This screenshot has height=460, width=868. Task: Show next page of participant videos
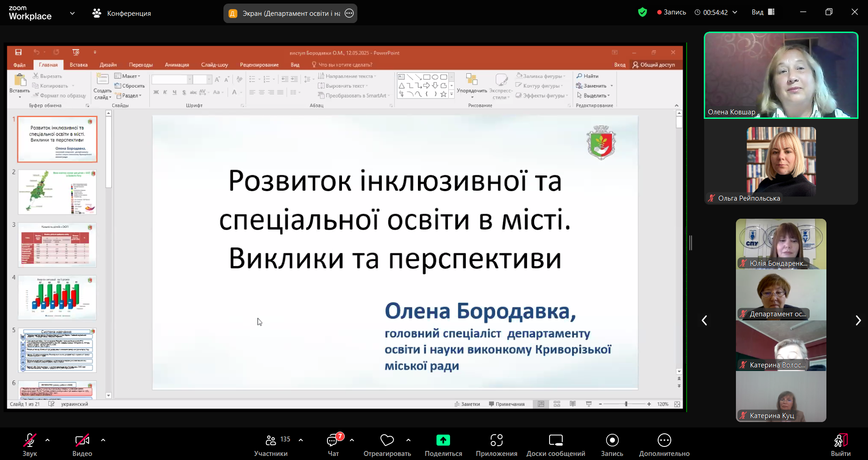pyautogui.click(x=858, y=320)
